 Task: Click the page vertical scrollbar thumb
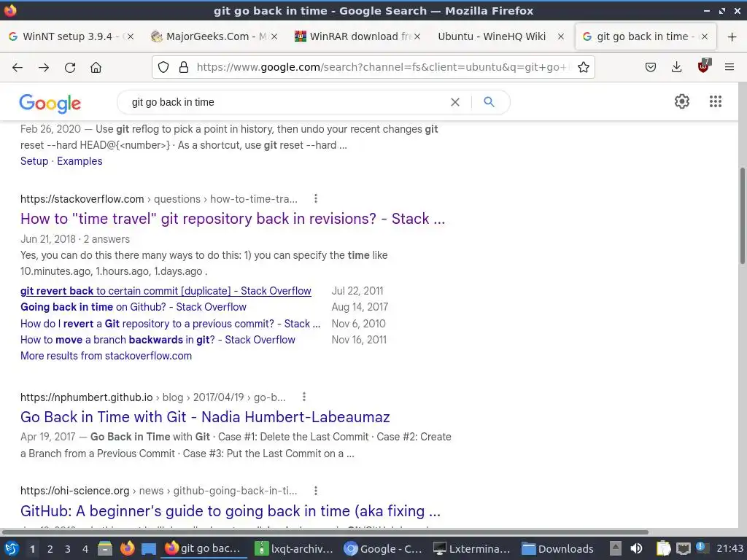[742, 215]
